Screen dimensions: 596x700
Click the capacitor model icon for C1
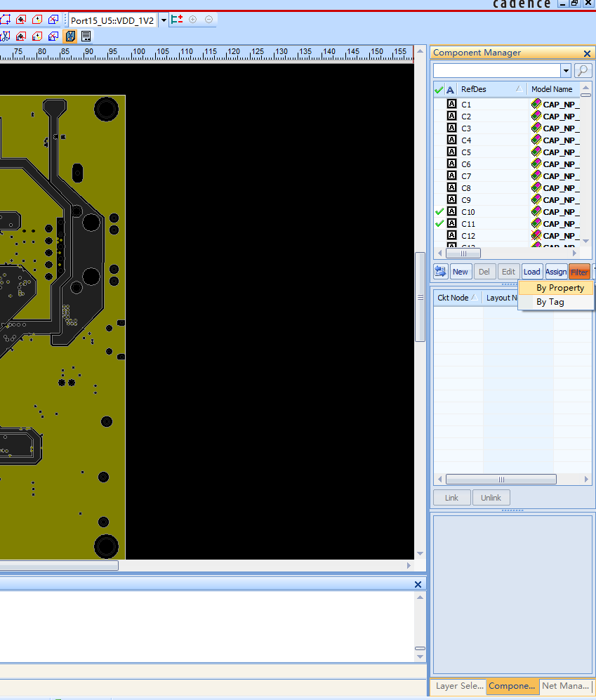point(536,104)
